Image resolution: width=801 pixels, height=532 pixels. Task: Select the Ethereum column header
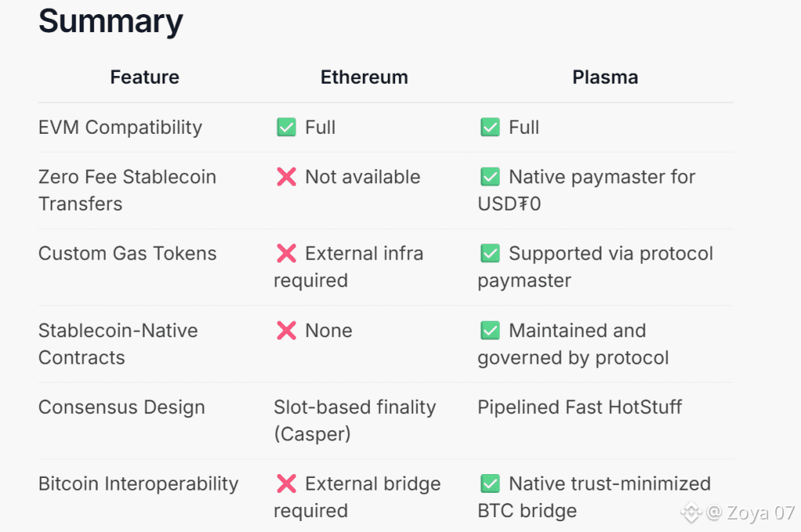(365, 77)
